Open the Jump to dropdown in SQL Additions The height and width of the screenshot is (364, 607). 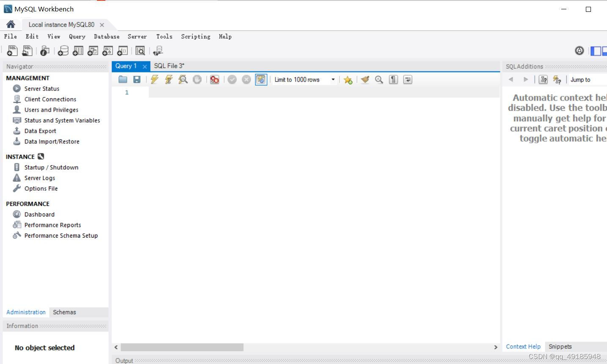(x=580, y=79)
